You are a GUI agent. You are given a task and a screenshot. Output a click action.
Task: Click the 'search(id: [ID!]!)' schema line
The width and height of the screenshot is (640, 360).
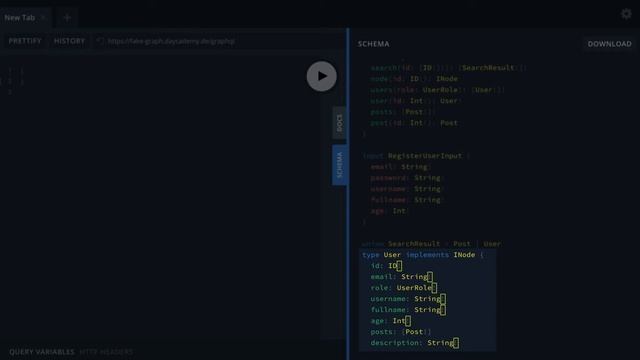click(x=448, y=68)
